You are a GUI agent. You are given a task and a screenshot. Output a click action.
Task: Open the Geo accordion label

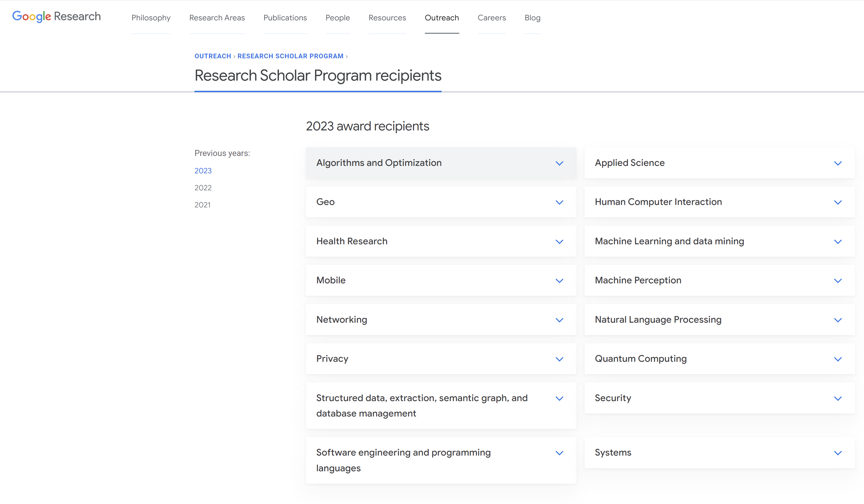[x=325, y=202]
